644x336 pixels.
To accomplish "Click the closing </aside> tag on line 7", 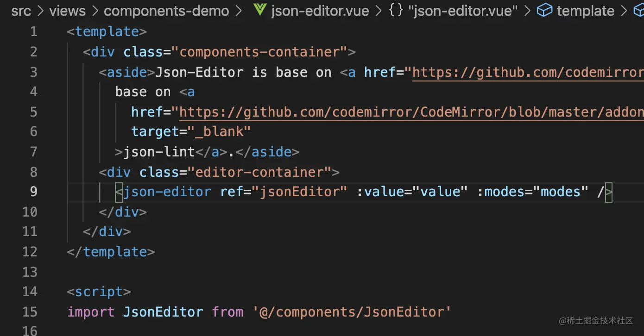I will point(267,152).
